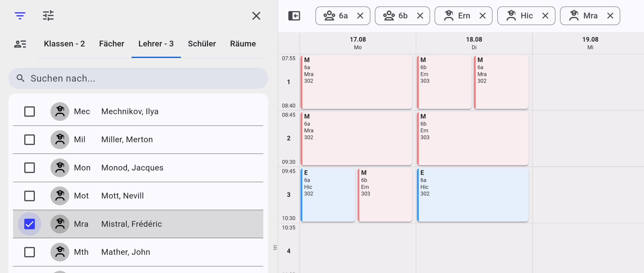Click the person list icon beside Klassen tab
Image resolution: width=644 pixels, height=273 pixels.
(x=20, y=44)
